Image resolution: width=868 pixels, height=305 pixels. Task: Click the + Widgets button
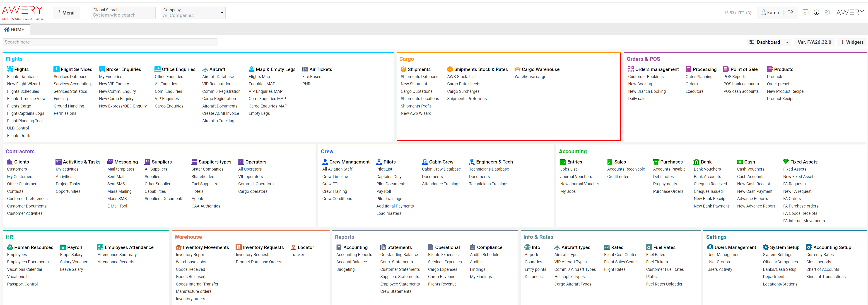coord(852,42)
